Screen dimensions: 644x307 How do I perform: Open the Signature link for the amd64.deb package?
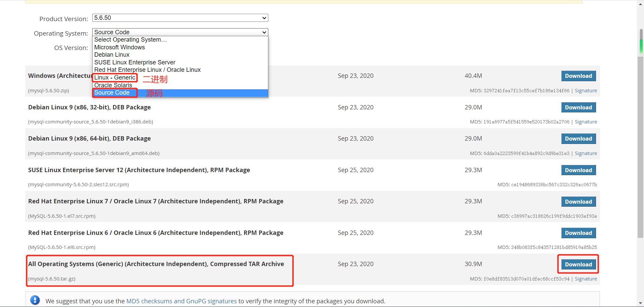(586, 153)
